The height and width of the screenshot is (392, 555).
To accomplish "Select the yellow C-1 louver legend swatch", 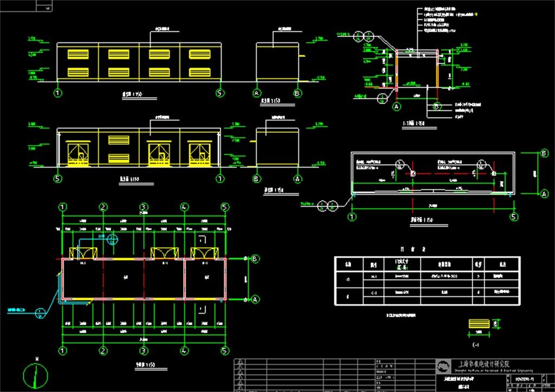I will 479,324.
